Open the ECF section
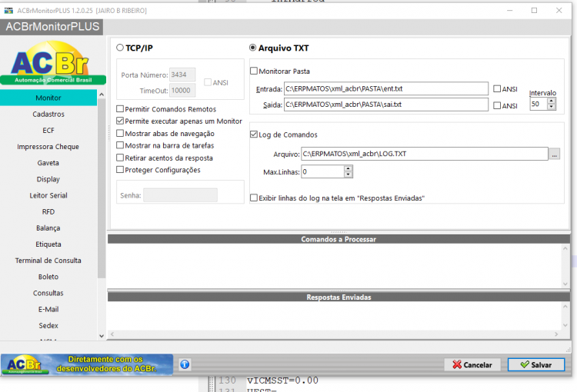This screenshot has width=577, height=392. click(x=48, y=130)
